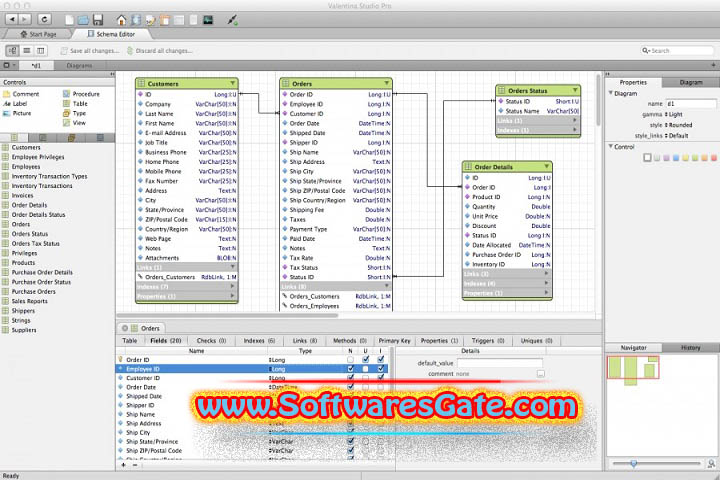Click the diagram name input field
Screen dimensions: 720x480
tap(691, 104)
